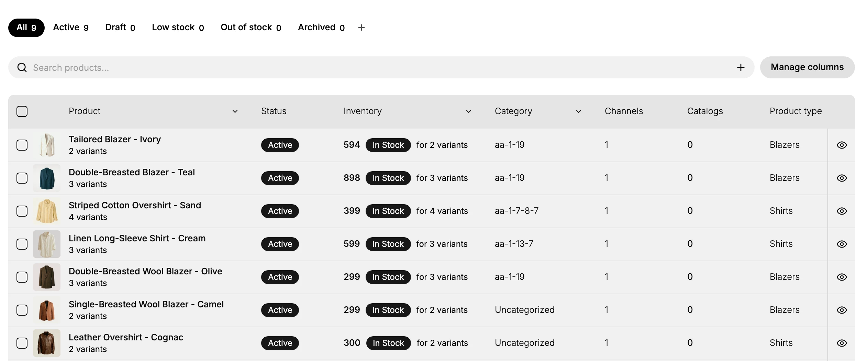Preview Double-Breasted Blazer - Teal eye icon
This screenshot has width=868, height=361.
tap(842, 178)
